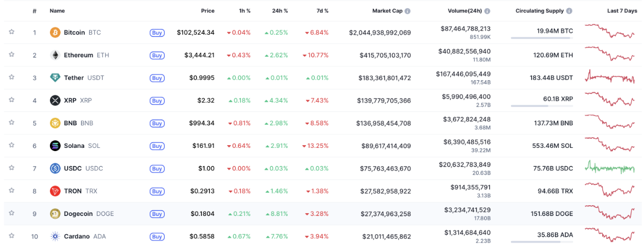Click the Ethereum logo icon
The image size is (644, 247).
(55, 55)
